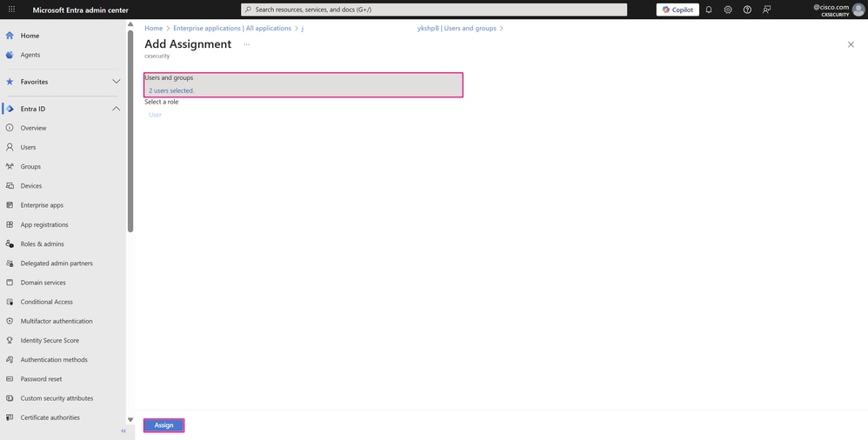The height and width of the screenshot is (440, 868).
Task: Open the notifications bell icon
Action: click(709, 10)
